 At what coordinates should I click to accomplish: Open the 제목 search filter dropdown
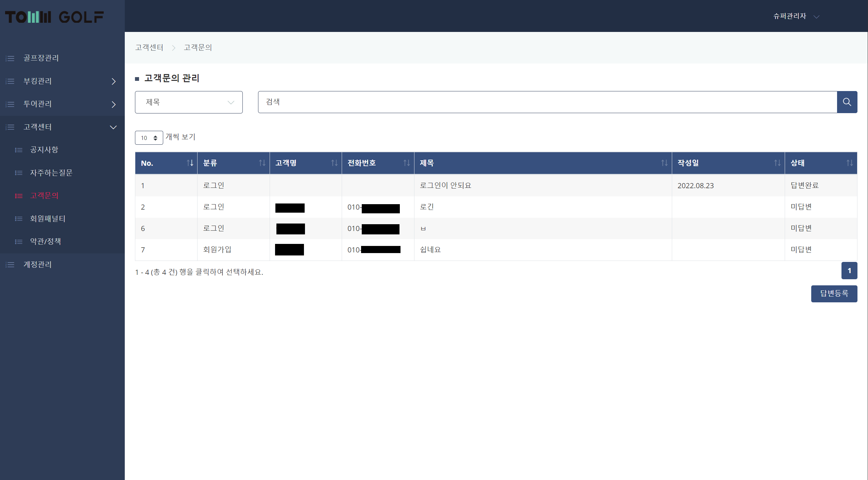click(x=189, y=102)
